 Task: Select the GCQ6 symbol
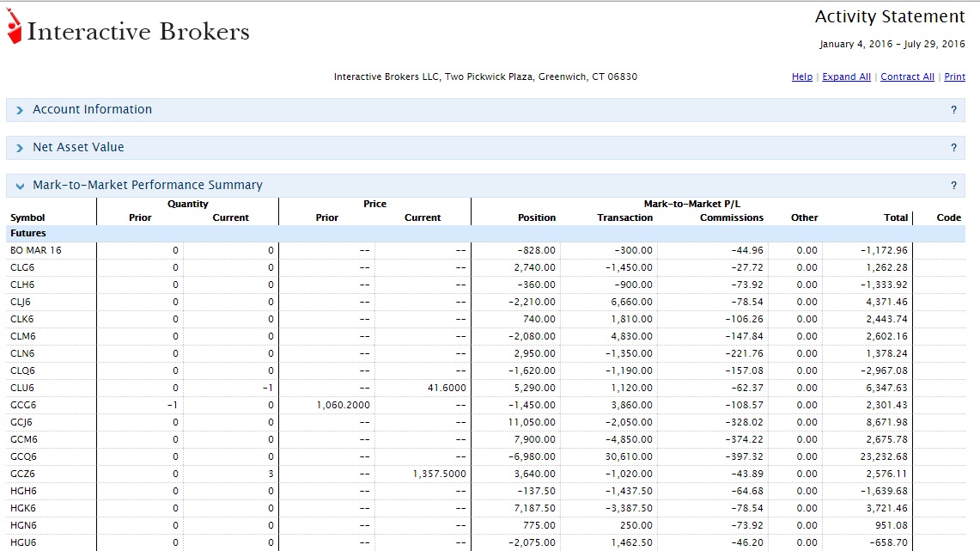tap(24, 456)
